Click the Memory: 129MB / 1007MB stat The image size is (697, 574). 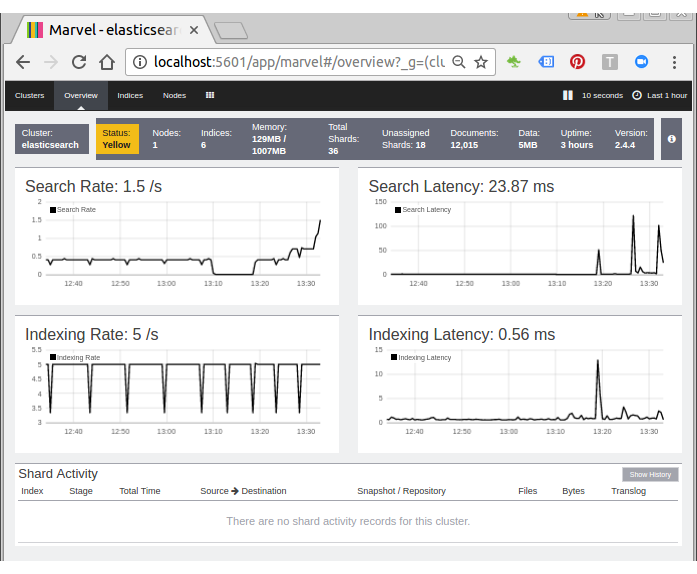[x=269, y=139]
